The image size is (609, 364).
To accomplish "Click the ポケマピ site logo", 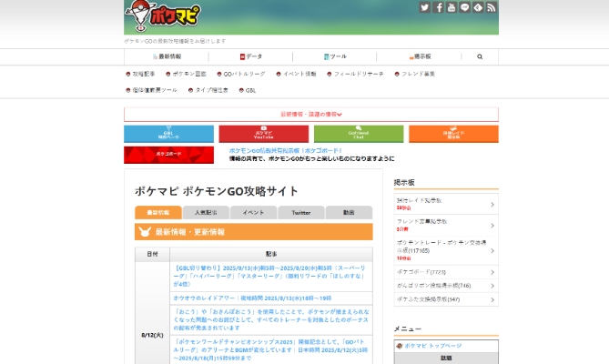I will coord(162,16).
